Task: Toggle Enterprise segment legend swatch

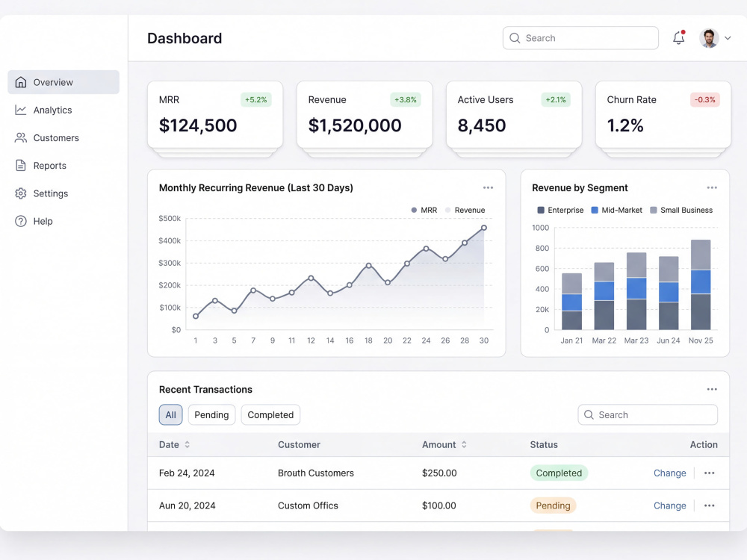Action: coord(541,210)
